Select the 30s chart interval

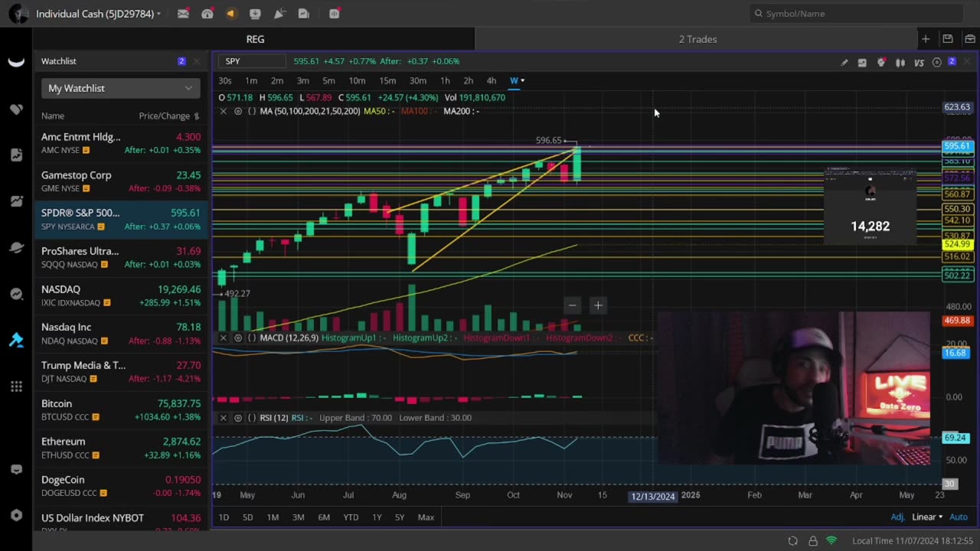pos(225,80)
